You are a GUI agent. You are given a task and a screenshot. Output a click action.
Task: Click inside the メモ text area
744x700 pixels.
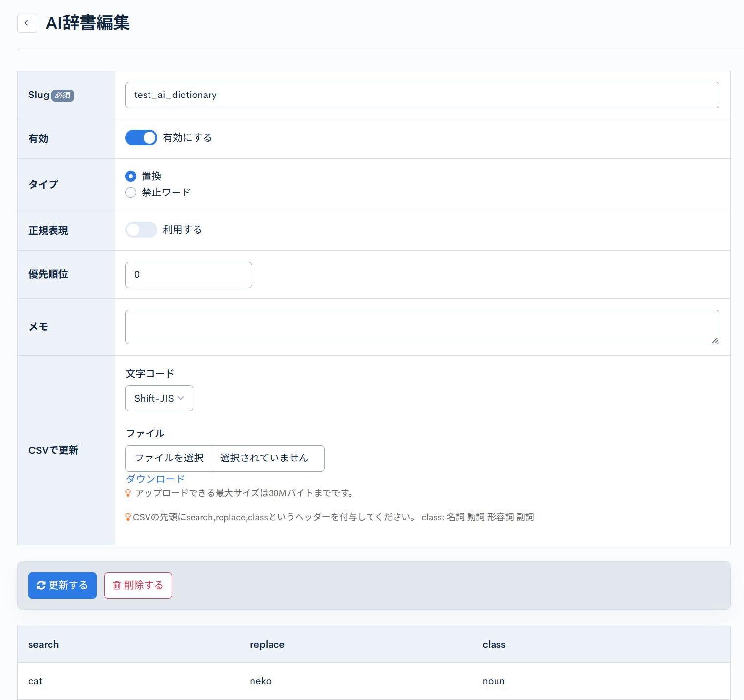422,326
